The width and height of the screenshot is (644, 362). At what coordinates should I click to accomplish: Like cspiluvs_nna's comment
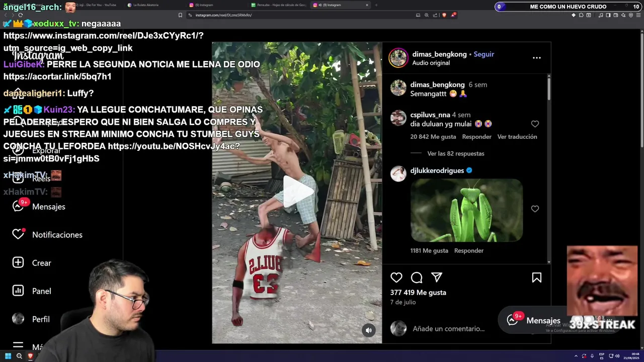(535, 124)
